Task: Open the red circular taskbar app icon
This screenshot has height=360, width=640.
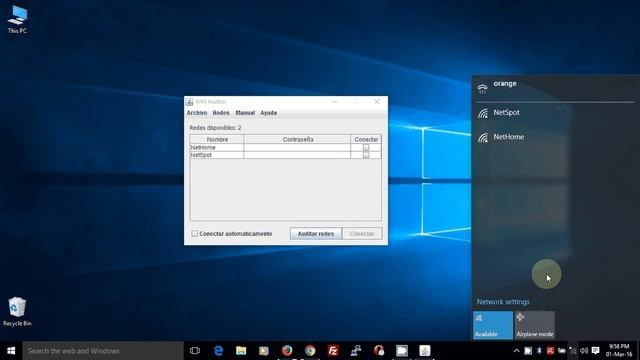Action: (x=379, y=351)
